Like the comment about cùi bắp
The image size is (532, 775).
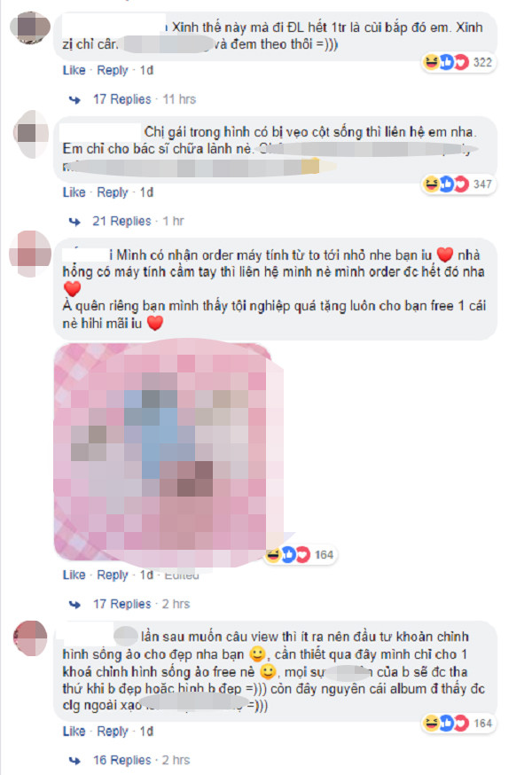coord(74,70)
